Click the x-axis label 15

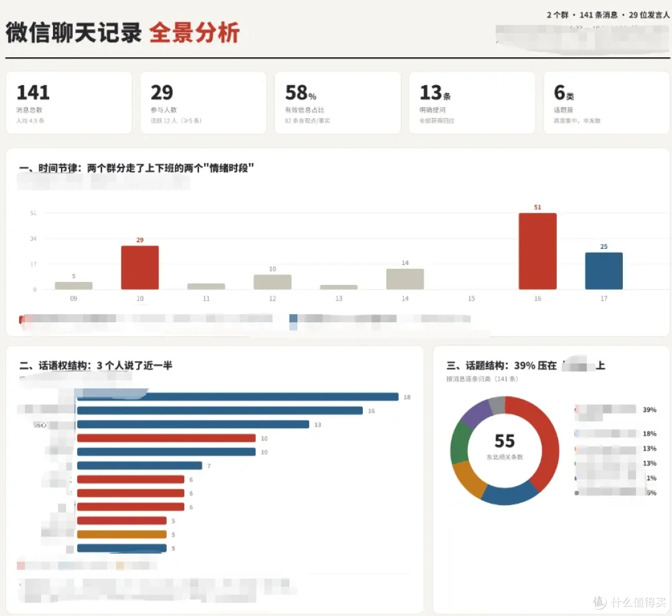[x=471, y=298]
